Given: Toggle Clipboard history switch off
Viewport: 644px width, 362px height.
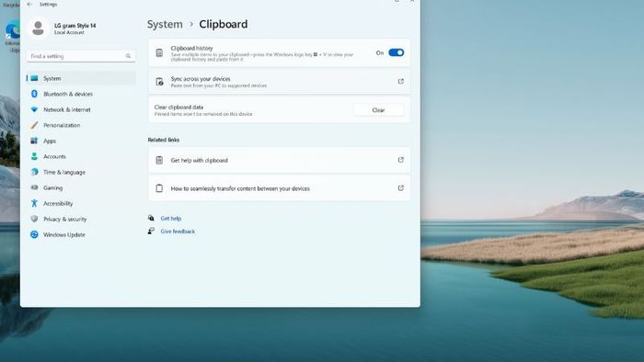Looking at the screenshot, I should pyautogui.click(x=396, y=52).
